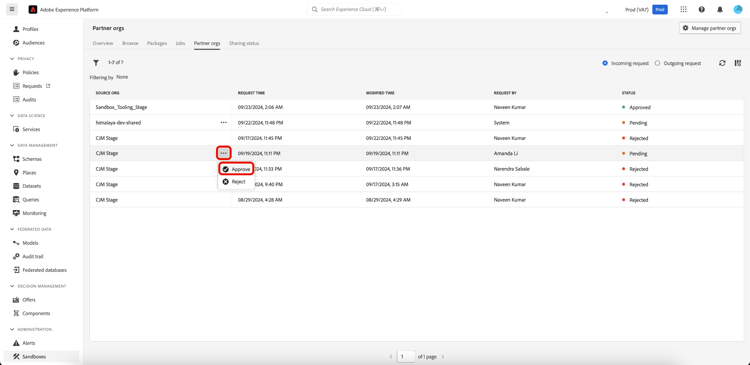
Task: Open the column settings icon
Action: coord(738,63)
